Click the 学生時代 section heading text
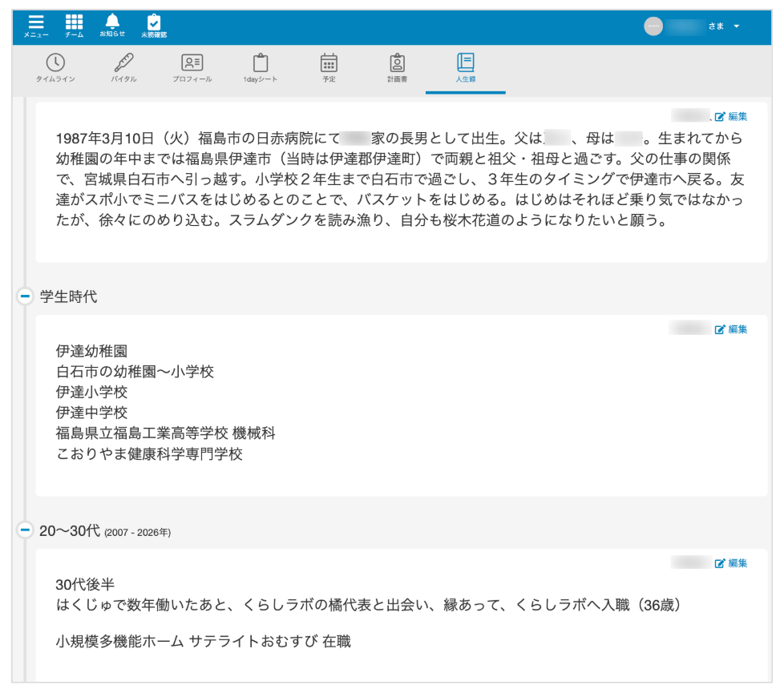Image resolution: width=784 pixels, height=689 pixels. (x=68, y=296)
